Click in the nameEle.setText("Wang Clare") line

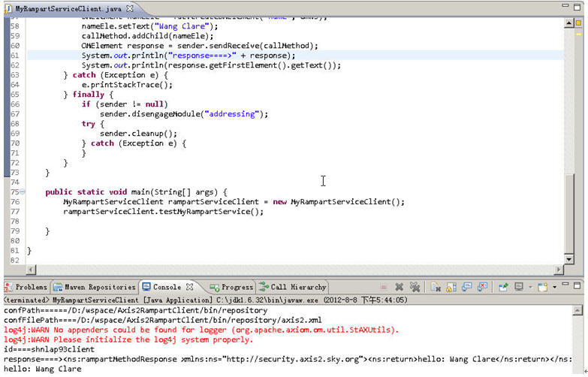[149, 26]
